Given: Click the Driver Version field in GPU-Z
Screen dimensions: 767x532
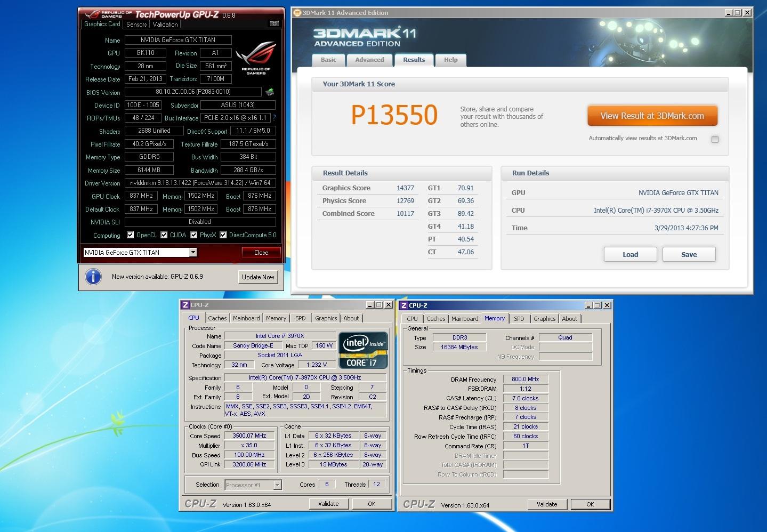Looking at the screenshot, I should pos(200,183).
